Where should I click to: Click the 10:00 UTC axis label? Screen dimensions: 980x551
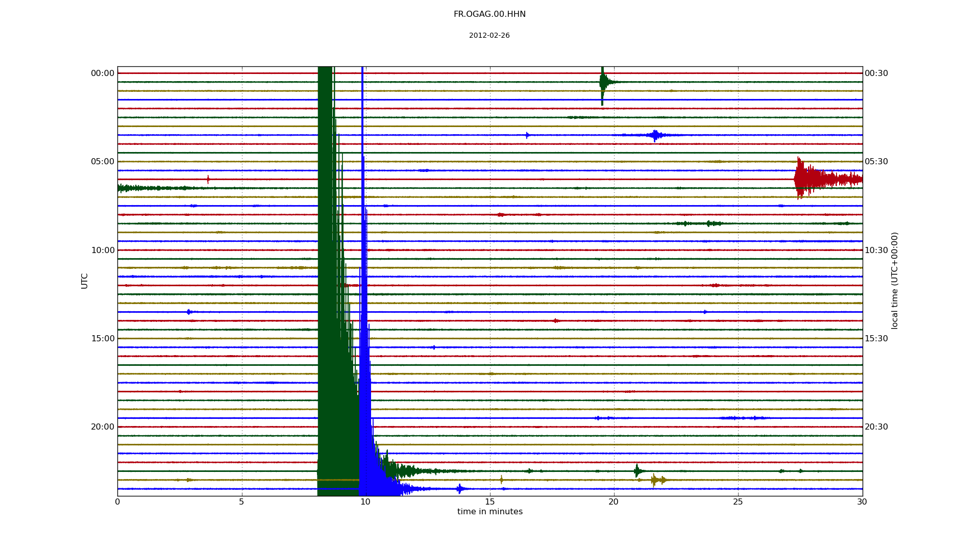click(x=103, y=251)
